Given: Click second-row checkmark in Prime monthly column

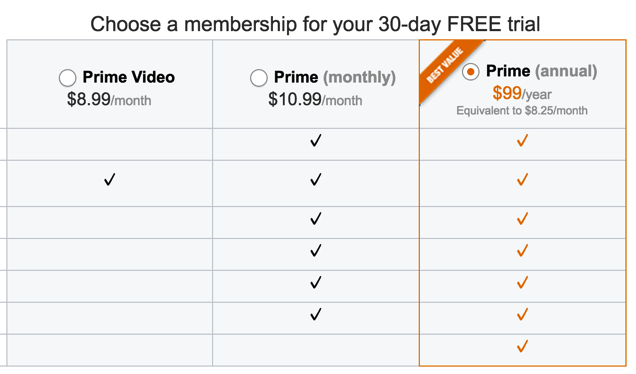Looking at the screenshot, I should coord(316,179).
